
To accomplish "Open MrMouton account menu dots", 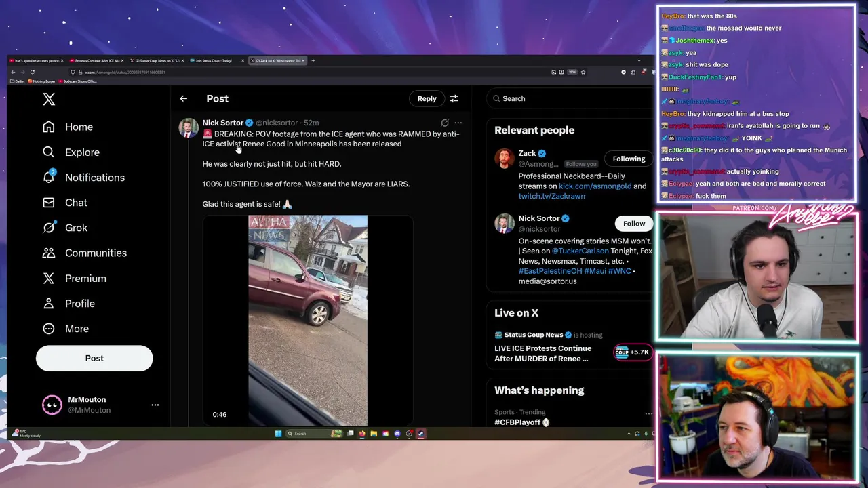I will (155, 405).
